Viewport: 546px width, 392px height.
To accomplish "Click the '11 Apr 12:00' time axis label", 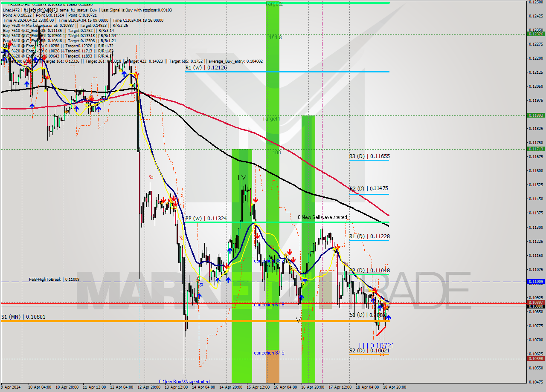I will pos(94,387).
